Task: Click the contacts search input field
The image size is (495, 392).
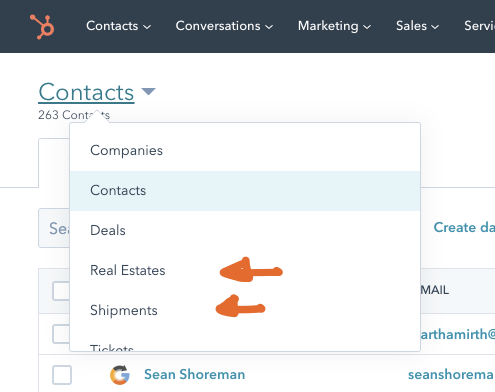Action: (54, 228)
